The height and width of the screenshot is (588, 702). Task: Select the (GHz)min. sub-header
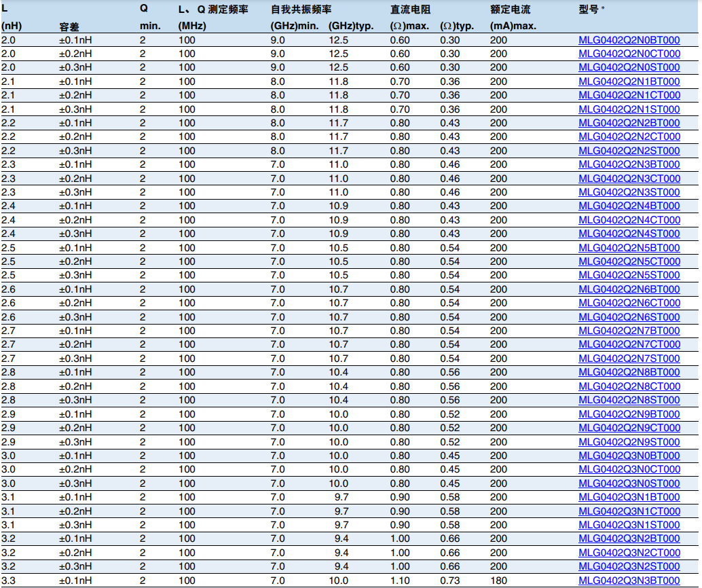295,26
